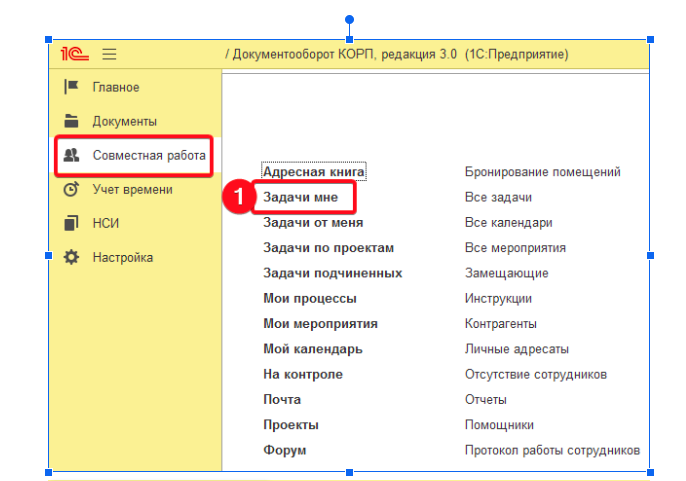Open the НСИ section
This screenshot has height=481, width=686.
pyautogui.click(x=106, y=223)
